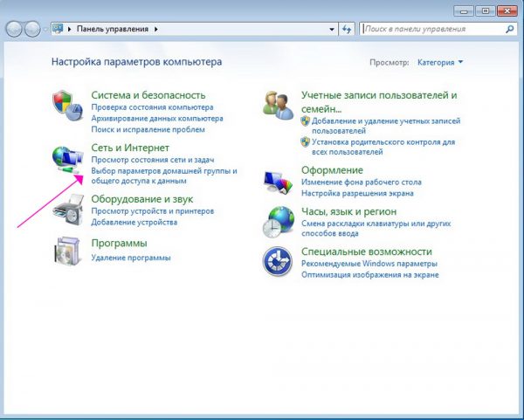Click the Ease of Access blue icon
This screenshot has width=524, height=420.
(x=278, y=261)
